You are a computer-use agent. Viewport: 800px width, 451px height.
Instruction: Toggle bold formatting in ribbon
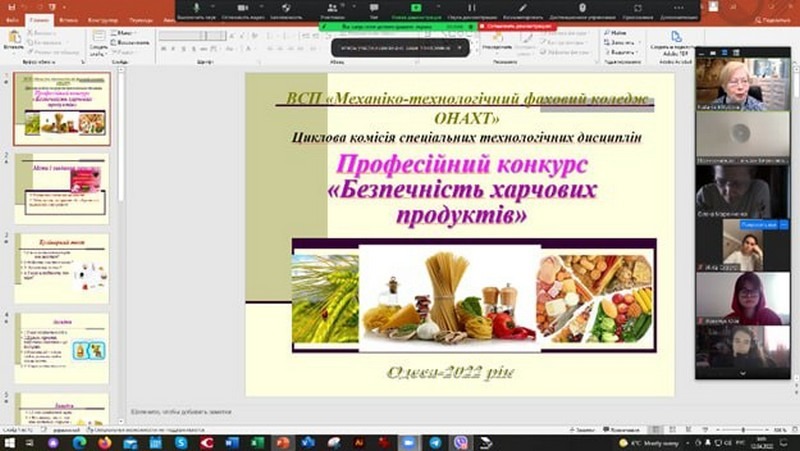pos(164,49)
